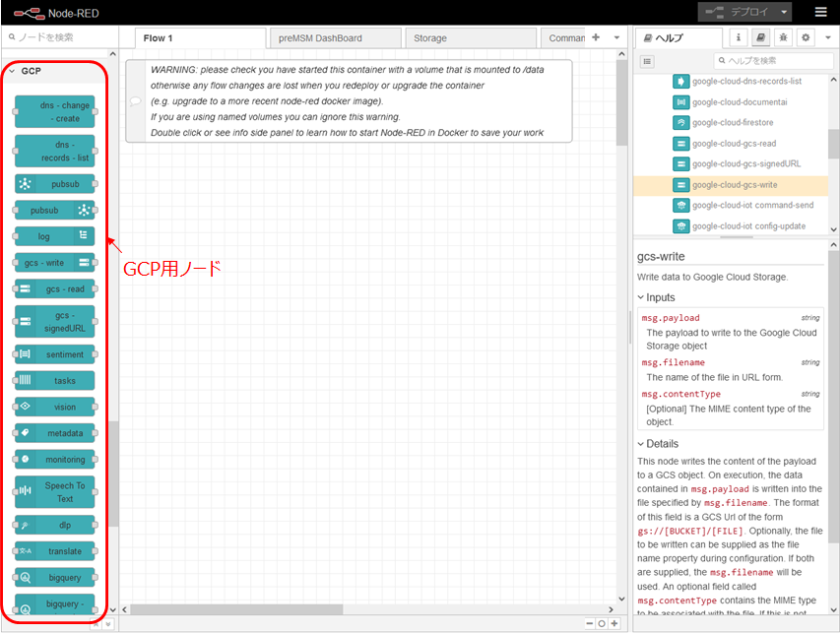Select the translate palette node
The height and width of the screenshot is (633, 840).
pyautogui.click(x=55, y=551)
